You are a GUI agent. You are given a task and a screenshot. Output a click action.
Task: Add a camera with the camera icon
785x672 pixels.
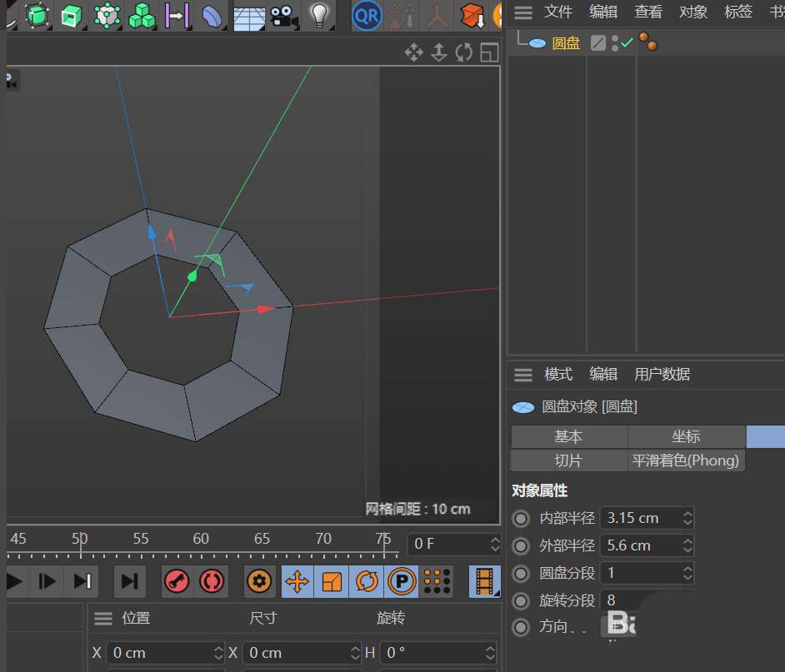pos(283,15)
